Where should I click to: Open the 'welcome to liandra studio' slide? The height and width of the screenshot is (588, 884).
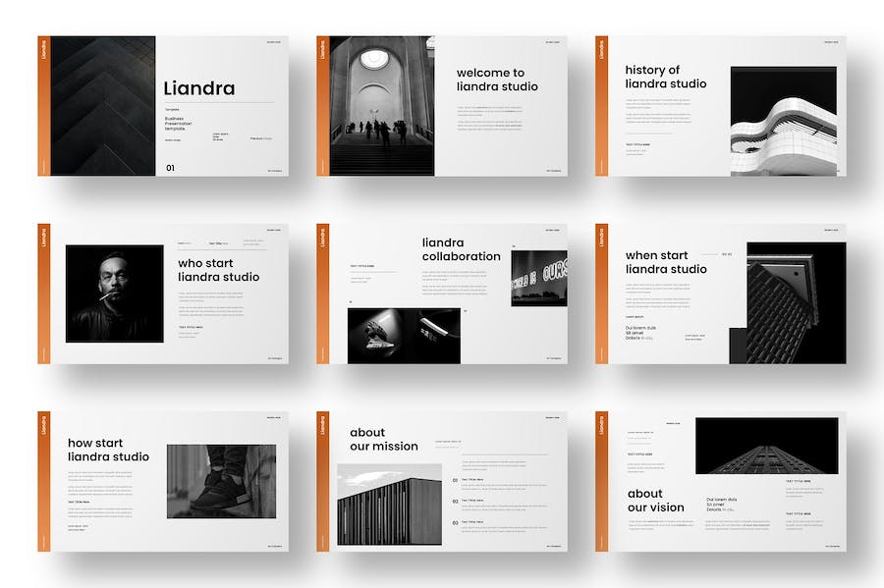[442, 106]
